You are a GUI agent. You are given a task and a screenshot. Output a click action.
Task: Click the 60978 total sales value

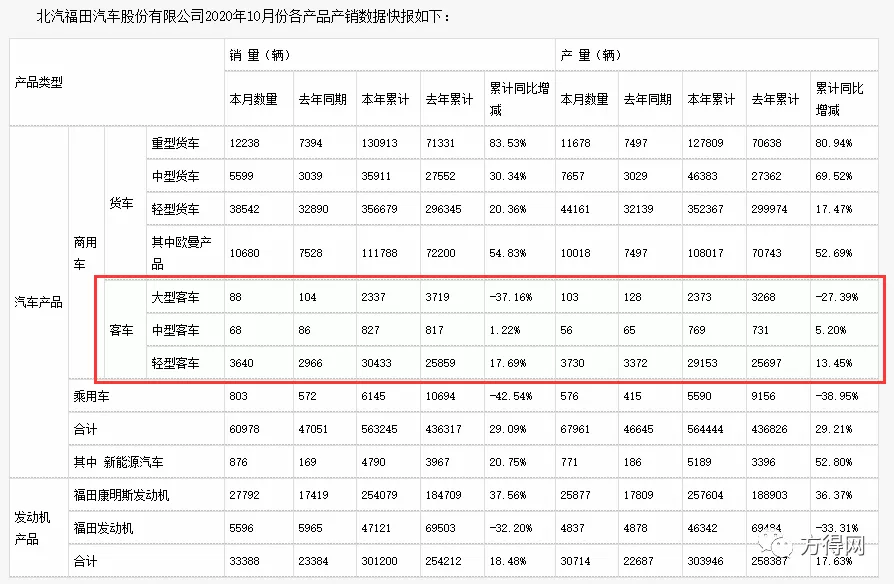(245, 429)
